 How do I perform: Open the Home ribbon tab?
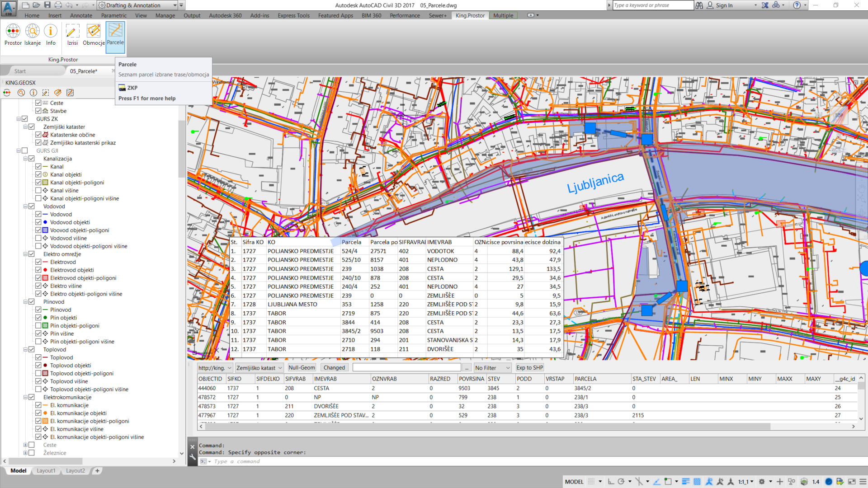[32, 15]
